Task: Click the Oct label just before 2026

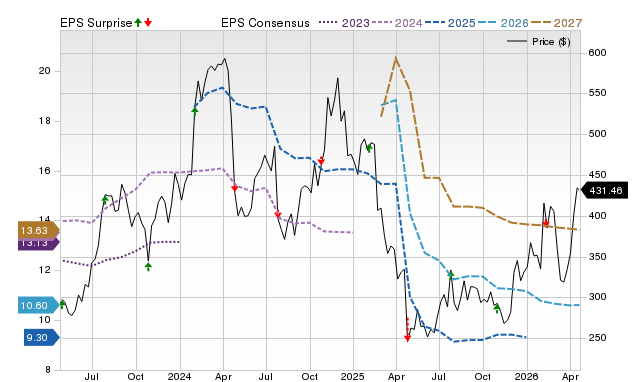Action: pos(483,376)
